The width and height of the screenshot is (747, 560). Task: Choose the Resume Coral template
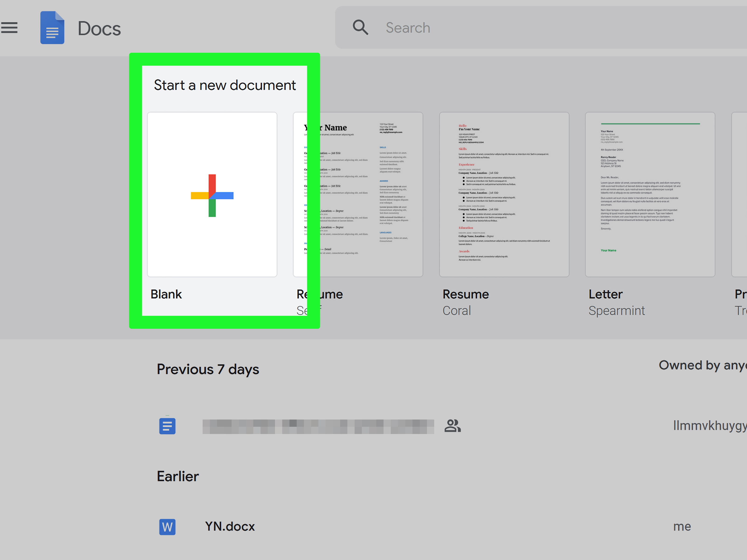pos(504,194)
